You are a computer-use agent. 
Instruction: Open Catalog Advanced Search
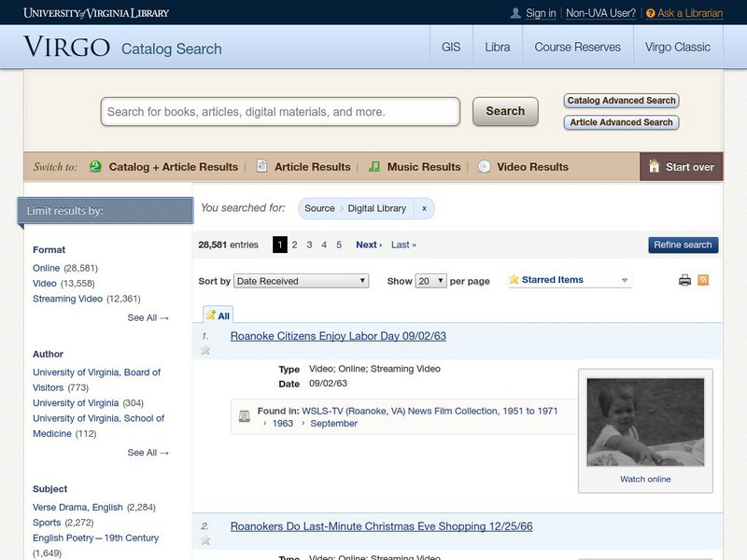tap(621, 101)
